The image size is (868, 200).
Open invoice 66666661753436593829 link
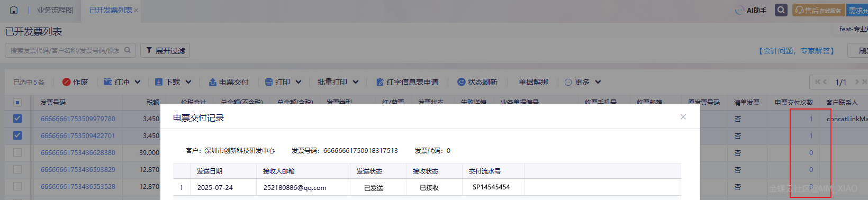pos(78,170)
